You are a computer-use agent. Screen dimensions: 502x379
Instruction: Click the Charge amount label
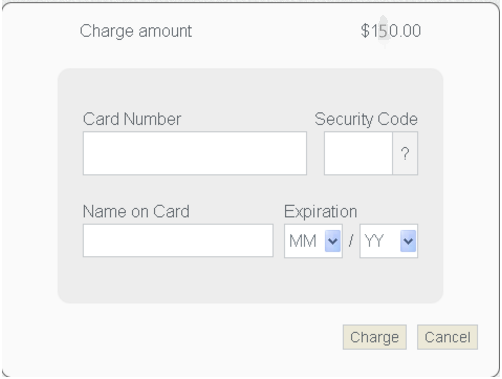136,31
